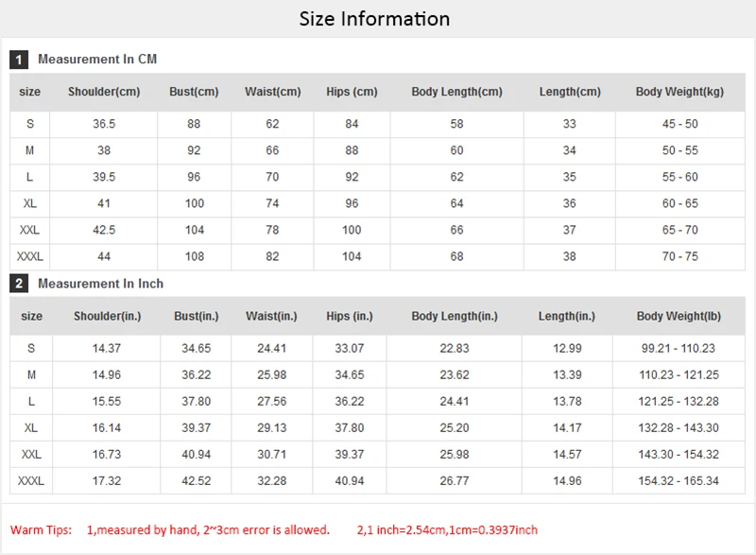Viewport: 756px width, 555px height.
Task: Click bust value 42.52 in inch table
Action: coord(197,480)
